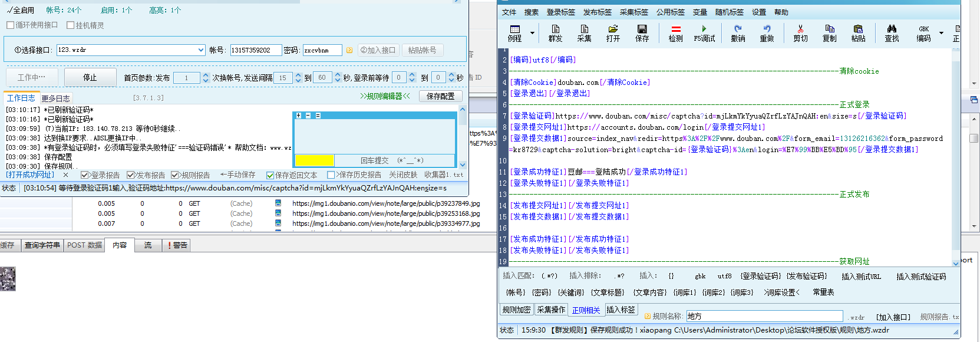Switch to 警告 tab
980x342 pixels.
click(x=177, y=245)
